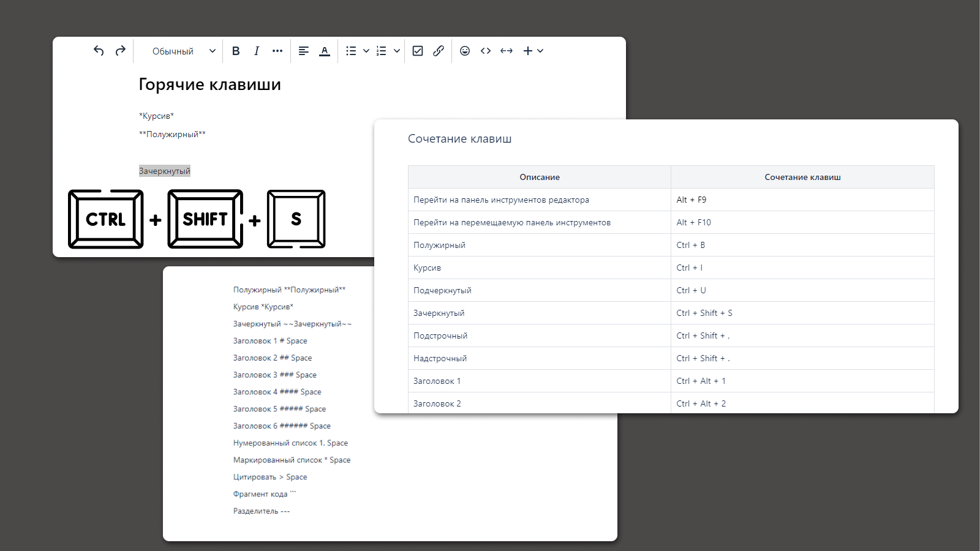Viewport: 980px width, 551px height.
Task: Open the Обычный text style dropdown
Action: click(x=183, y=51)
